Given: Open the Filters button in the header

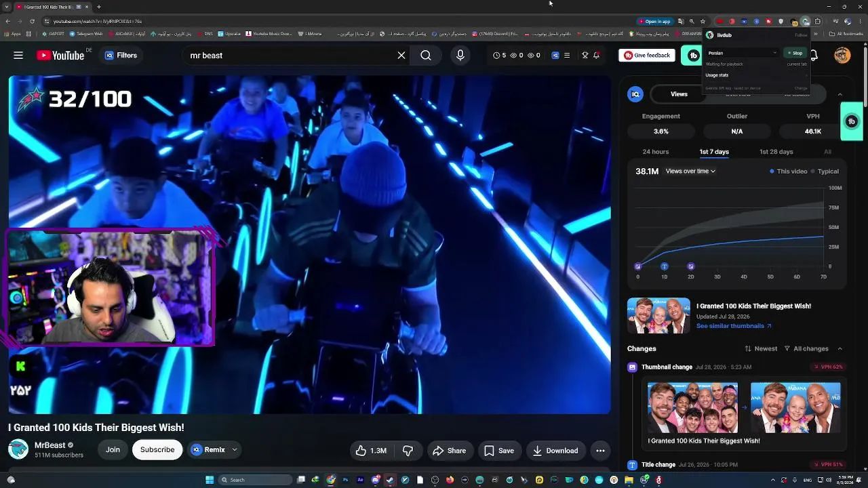Looking at the screenshot, I should (x=121, y=56).
